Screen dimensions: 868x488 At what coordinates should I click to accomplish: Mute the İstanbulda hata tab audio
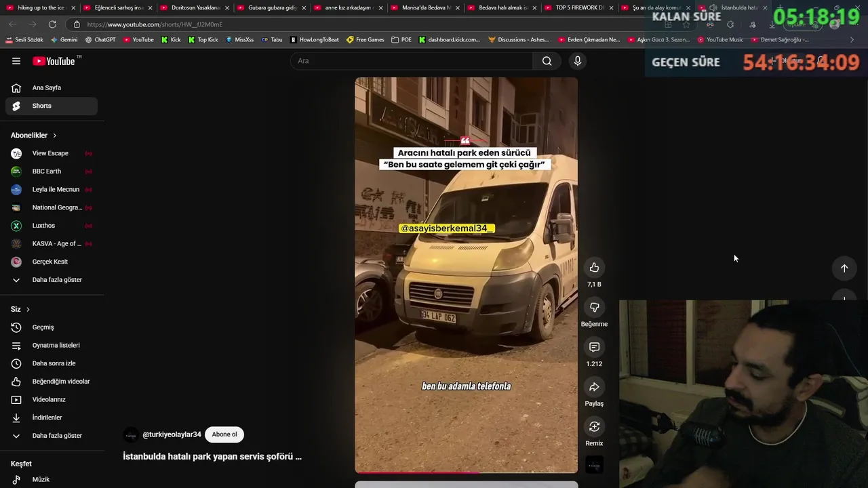coord(713,7)
